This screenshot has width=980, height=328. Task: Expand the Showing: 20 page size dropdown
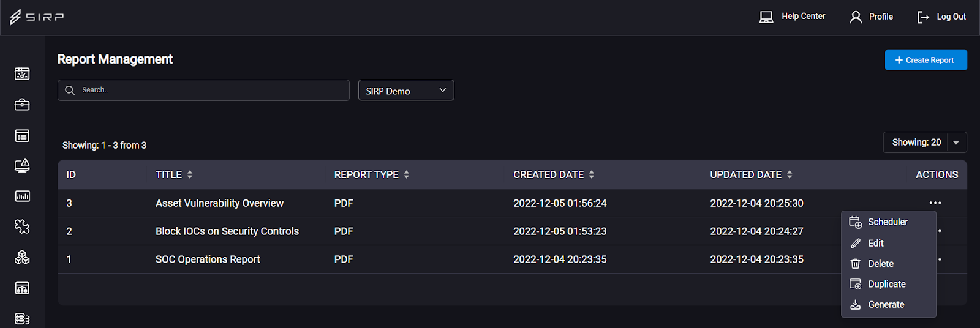[x=925, y=142]
